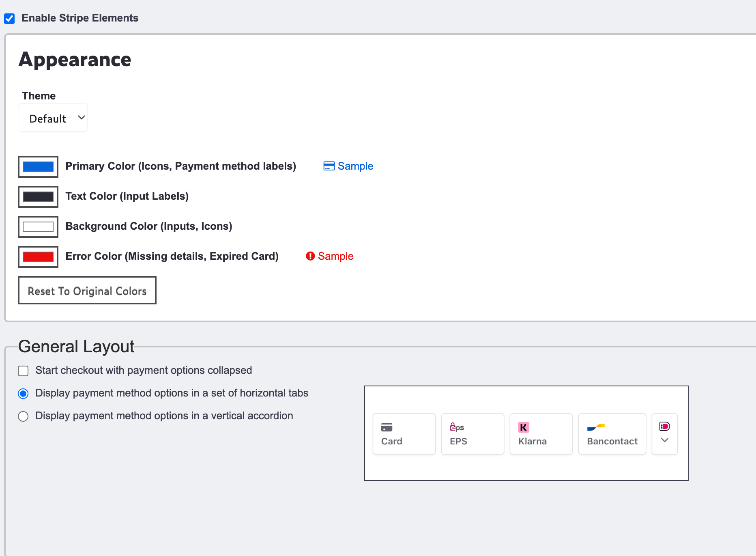
Task: Switch to the Klarna payment tab
Action: pos(541,434)
